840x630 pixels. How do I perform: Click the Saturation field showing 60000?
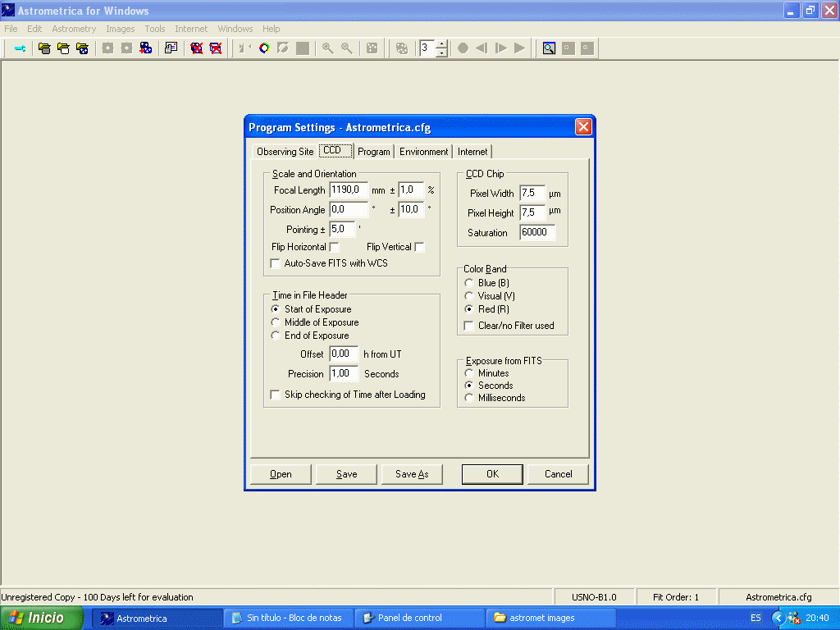[x=537, y=232]
